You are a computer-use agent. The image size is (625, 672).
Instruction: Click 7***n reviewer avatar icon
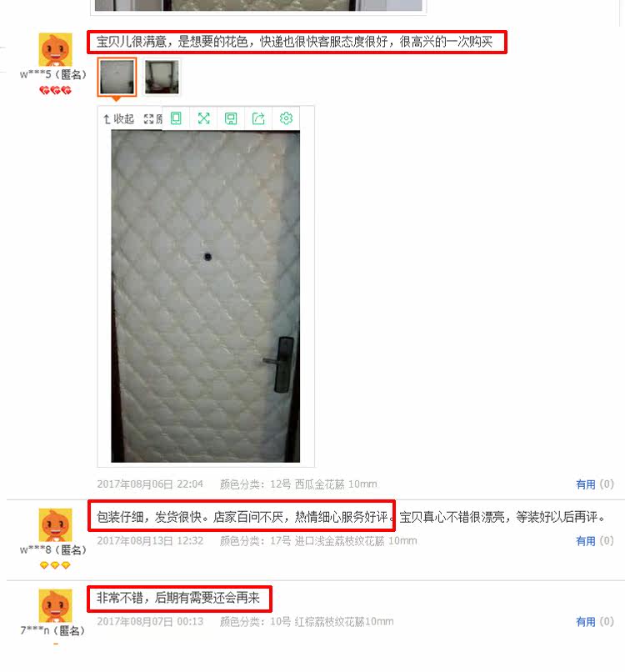coord(55,605)
